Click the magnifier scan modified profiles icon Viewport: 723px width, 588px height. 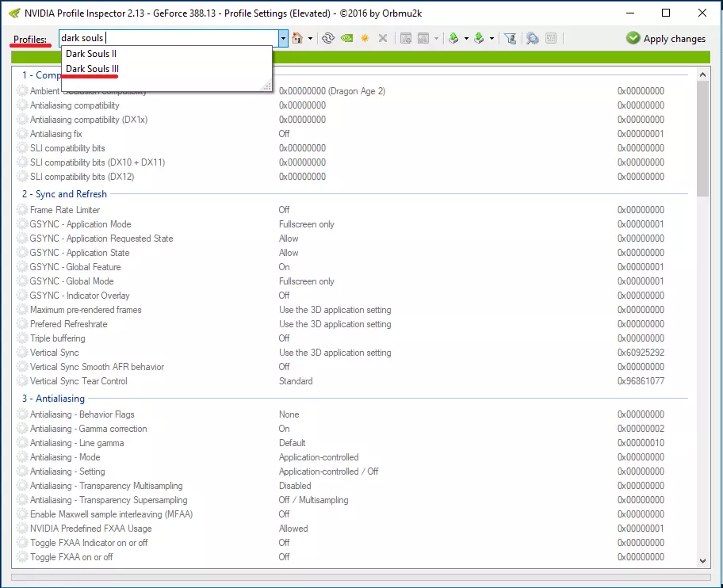[x=533, y=38]
